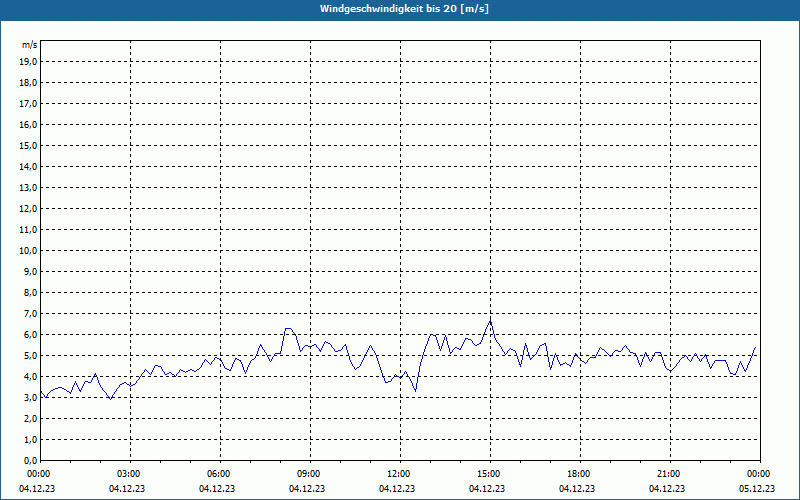
Task: Click the 13,0 y-axis label
Action: pyautogui.click(x=28, y=188)
